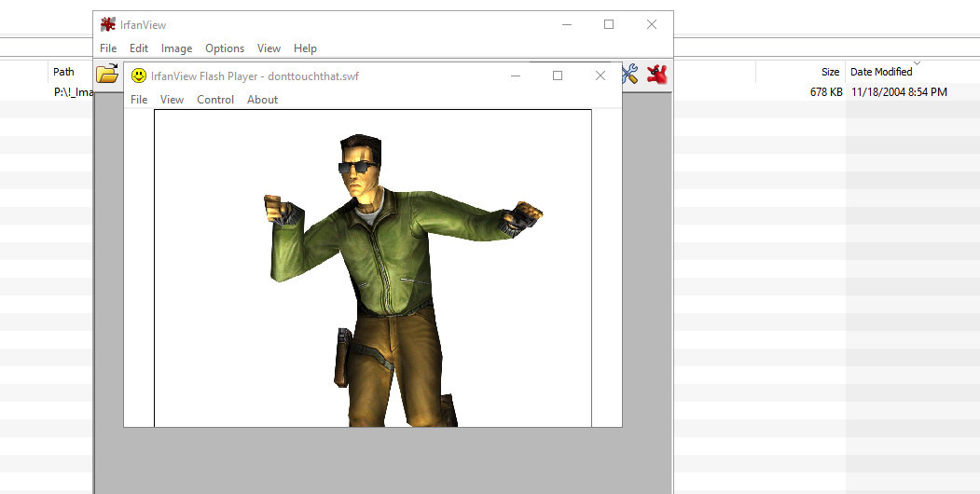This screenshot has height=494, width=980.
Task: Open the Help menu in IrfanView
Action: [x=305, y=48]
